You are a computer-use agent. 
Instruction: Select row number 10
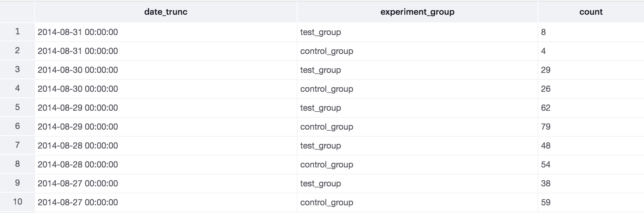coord(17,202)
